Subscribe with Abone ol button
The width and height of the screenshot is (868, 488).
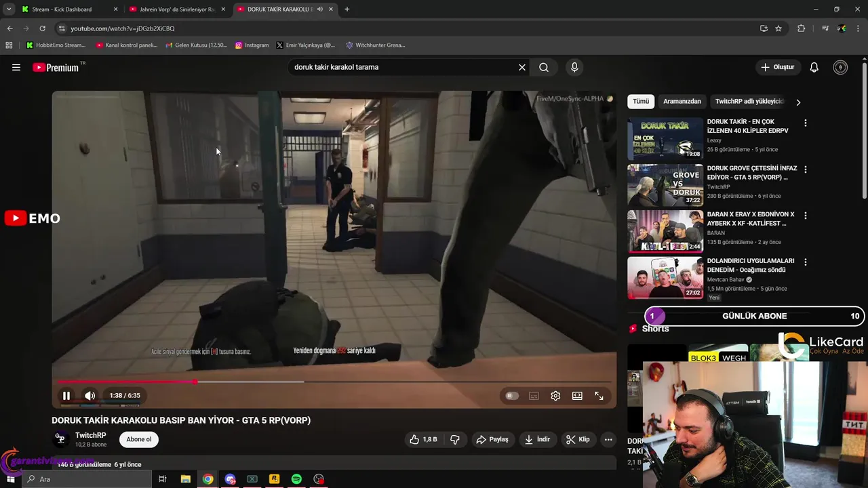(139, 439)
